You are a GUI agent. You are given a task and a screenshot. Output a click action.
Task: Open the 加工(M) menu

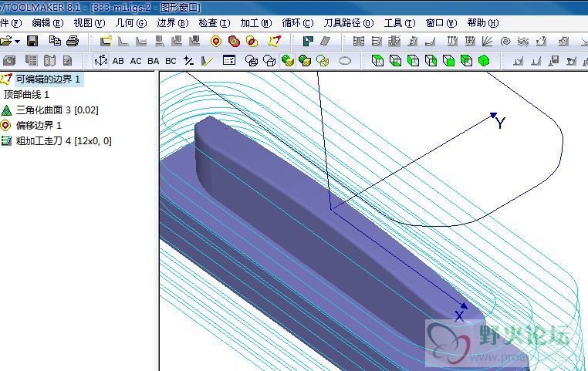pos(256,23)
